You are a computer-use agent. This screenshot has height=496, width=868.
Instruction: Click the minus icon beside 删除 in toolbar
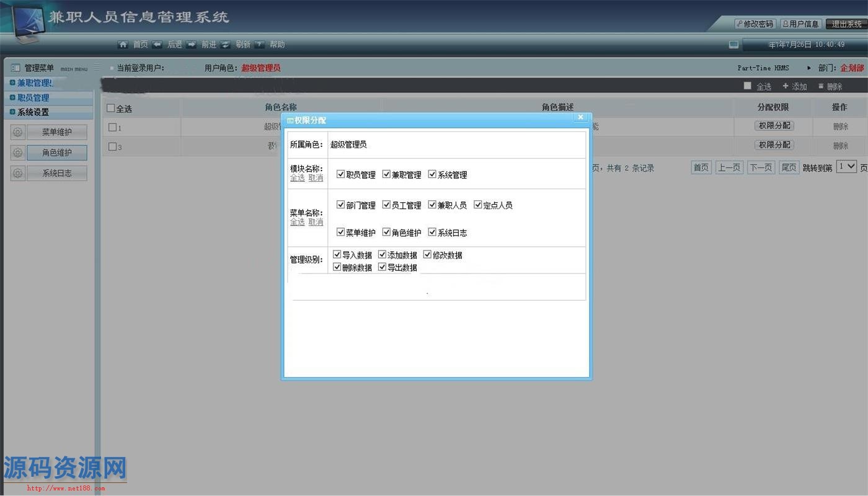tap(821, 86)
